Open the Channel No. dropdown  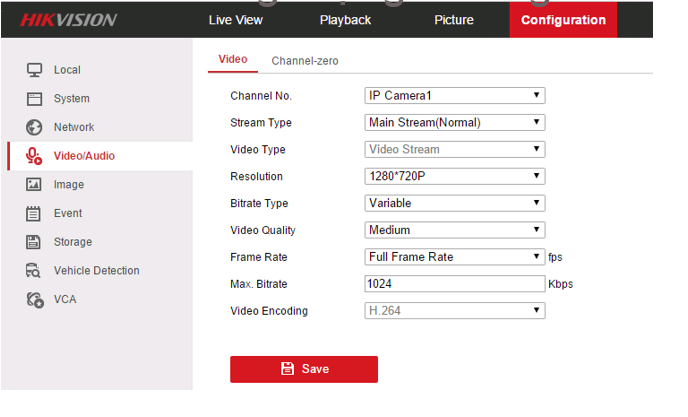[x=454, y=96]
